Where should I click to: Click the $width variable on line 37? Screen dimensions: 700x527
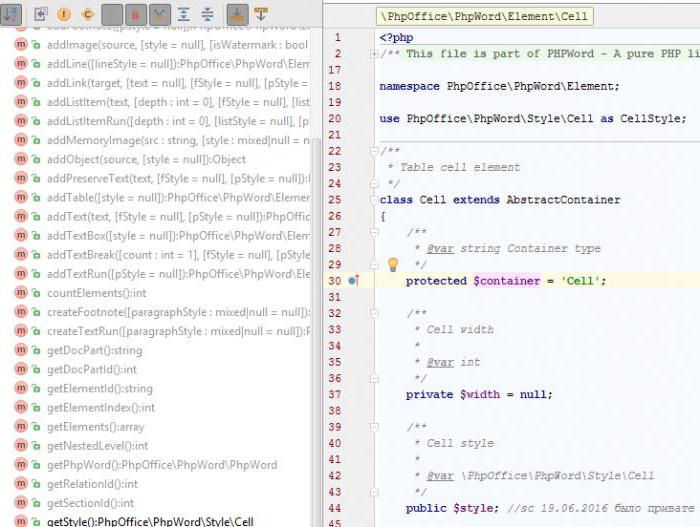[480, 394]
